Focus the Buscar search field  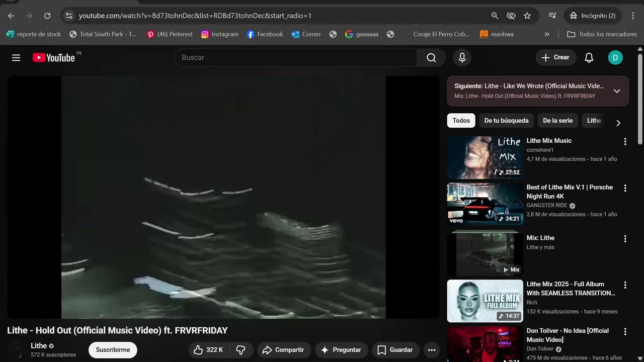coord(296,58)
